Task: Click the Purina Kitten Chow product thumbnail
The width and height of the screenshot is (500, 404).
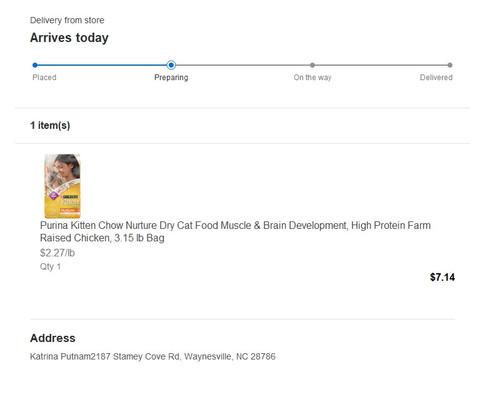Action: pos(62,186)
